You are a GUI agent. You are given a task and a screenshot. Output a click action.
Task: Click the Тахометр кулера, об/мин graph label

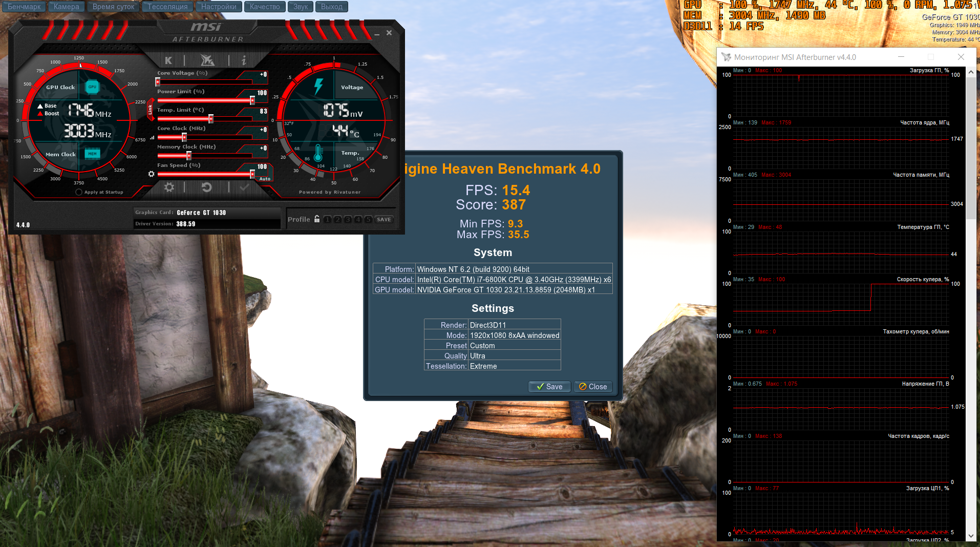[916, 332]
